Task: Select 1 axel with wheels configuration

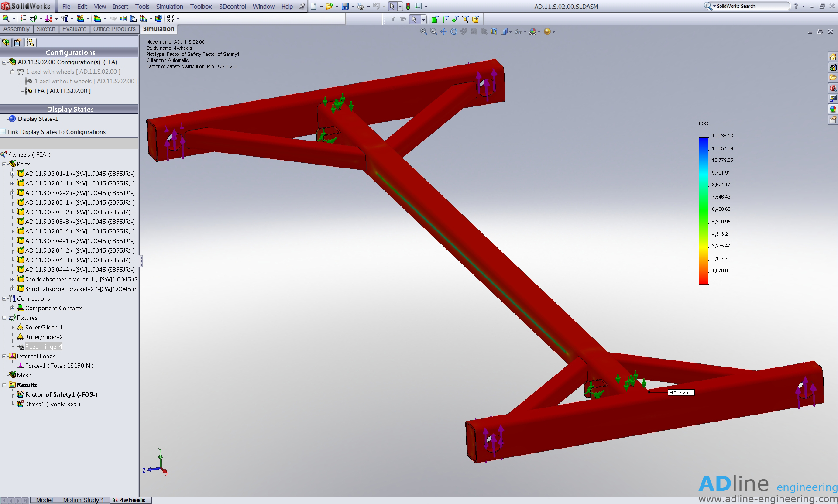Action: pos(68,72)
